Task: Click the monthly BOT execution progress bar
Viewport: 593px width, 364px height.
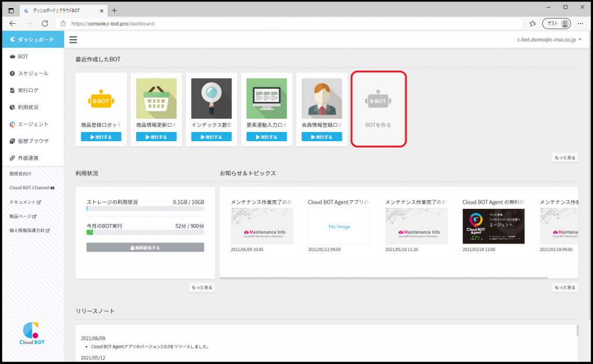Action: pos(145,233)
